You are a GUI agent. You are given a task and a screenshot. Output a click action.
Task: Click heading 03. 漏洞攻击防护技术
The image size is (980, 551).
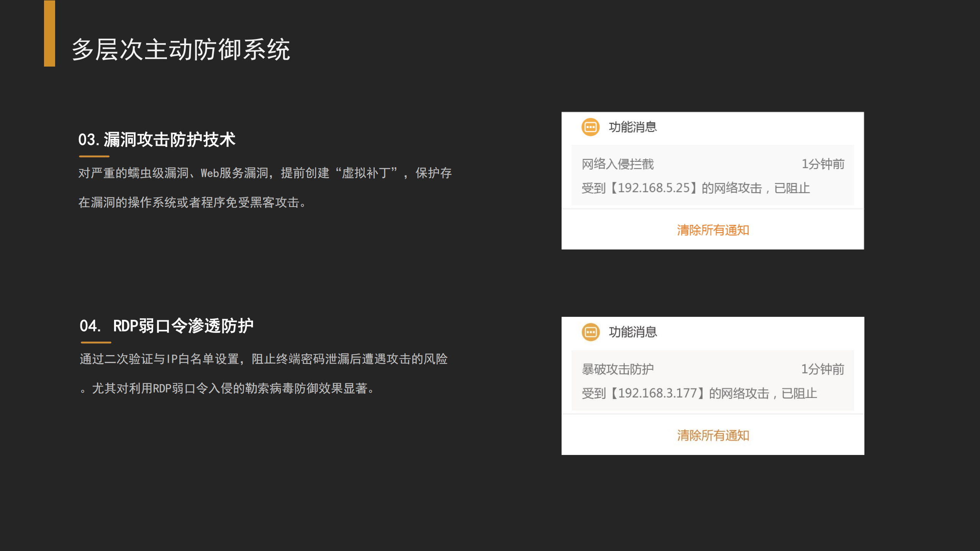(157, 140)
